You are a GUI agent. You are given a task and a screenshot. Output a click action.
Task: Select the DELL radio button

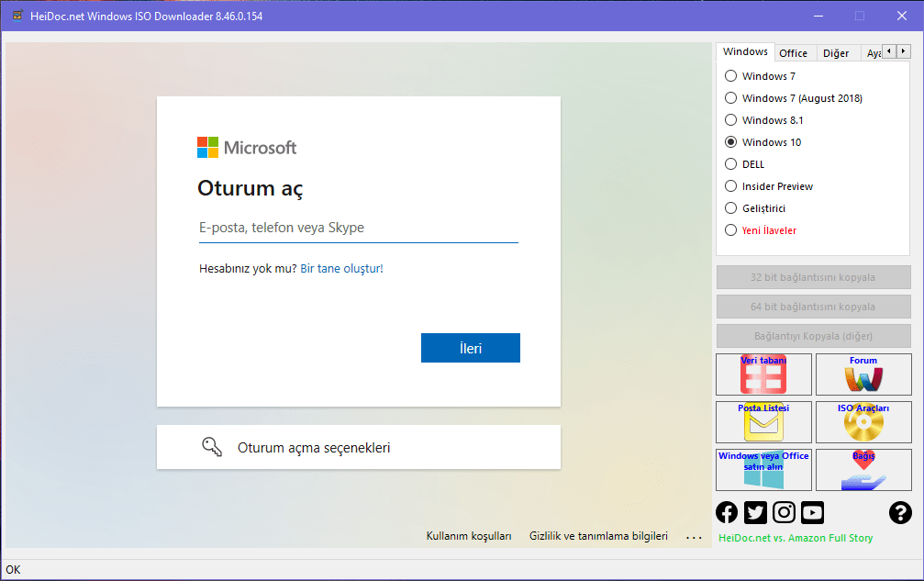coord(730,163)
